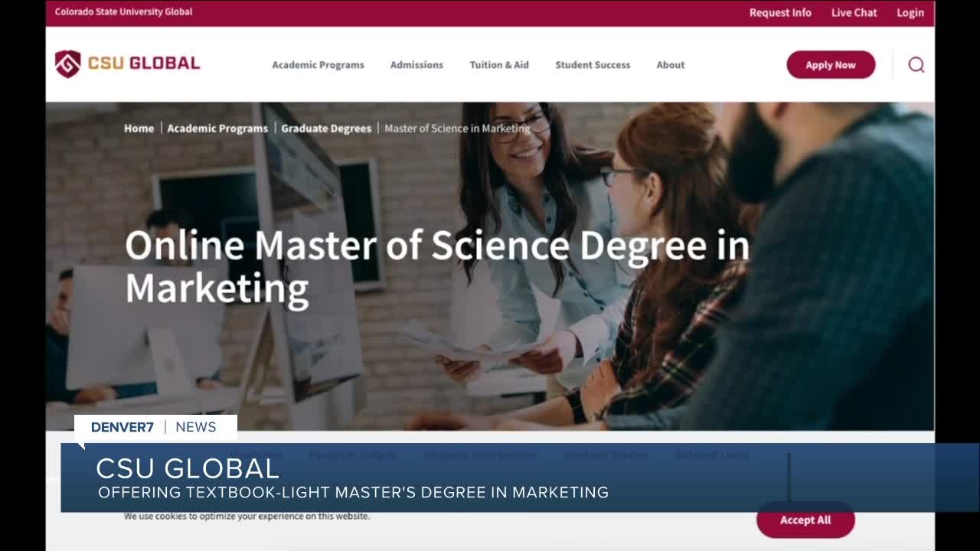
Task: Click the Apply Now button
Action: 831,65
